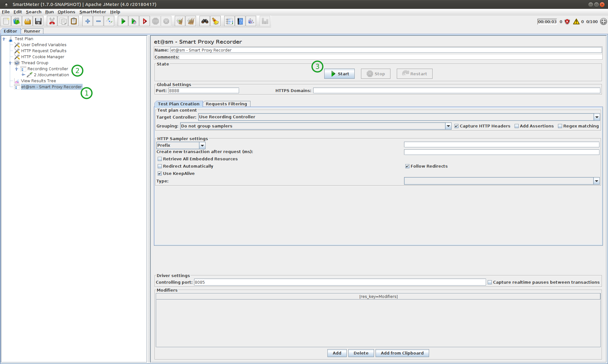
Task: Click the Copy icon in toolbar
Action: (63, 21)
